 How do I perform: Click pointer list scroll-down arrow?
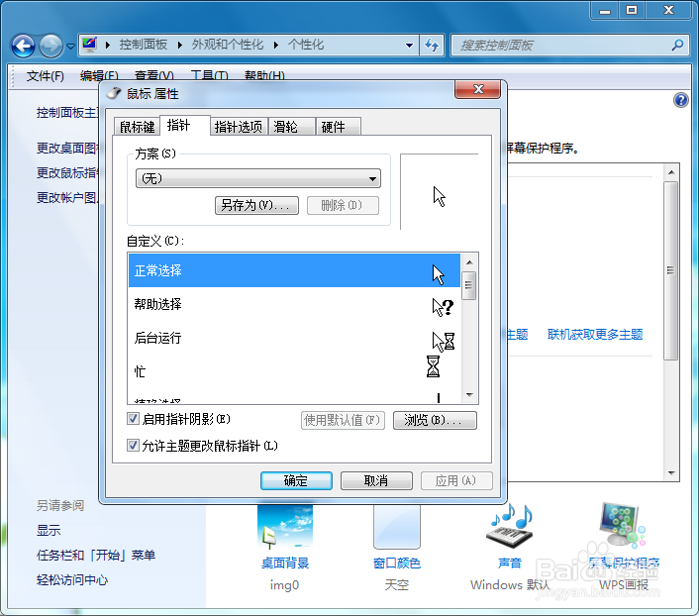point(469,394)
